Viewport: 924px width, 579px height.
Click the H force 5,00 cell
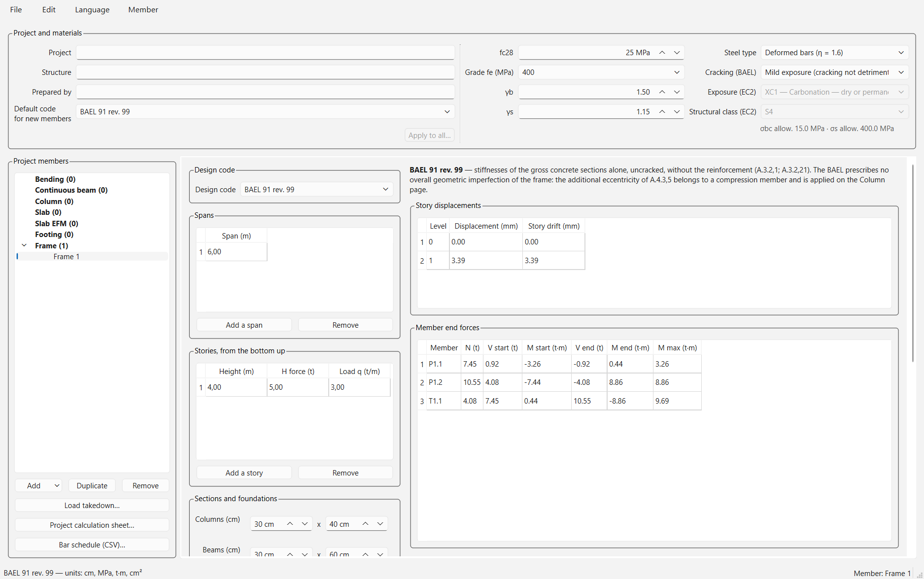coord(298,387)
